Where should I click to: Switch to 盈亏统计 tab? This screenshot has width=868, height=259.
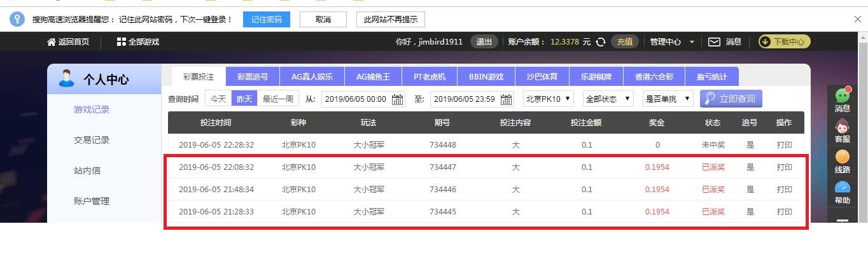(711, 76)
